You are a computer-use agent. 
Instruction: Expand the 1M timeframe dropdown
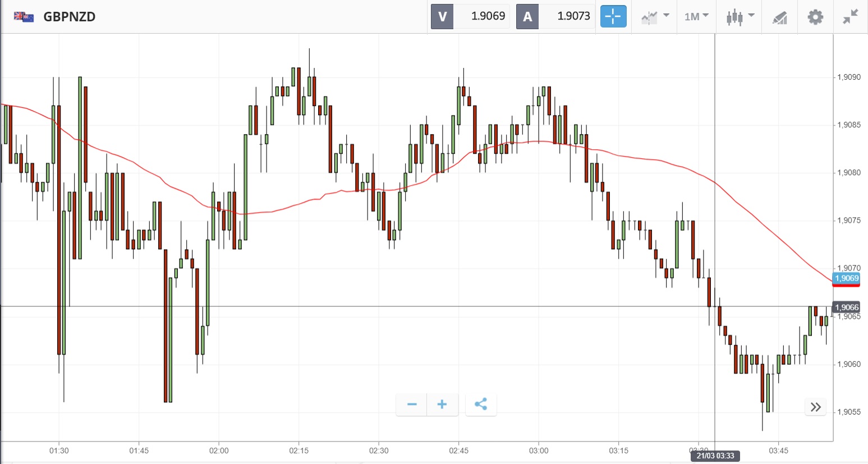[696, 16]
